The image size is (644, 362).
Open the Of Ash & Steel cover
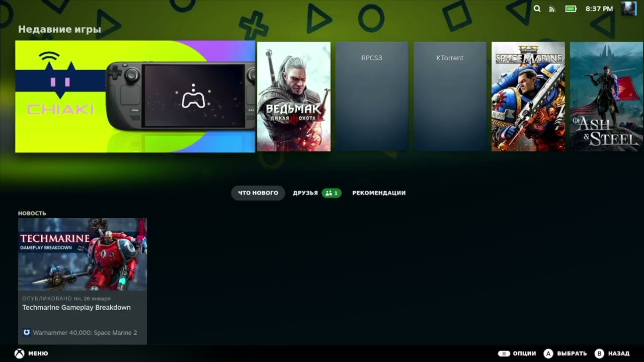point(607,97)
